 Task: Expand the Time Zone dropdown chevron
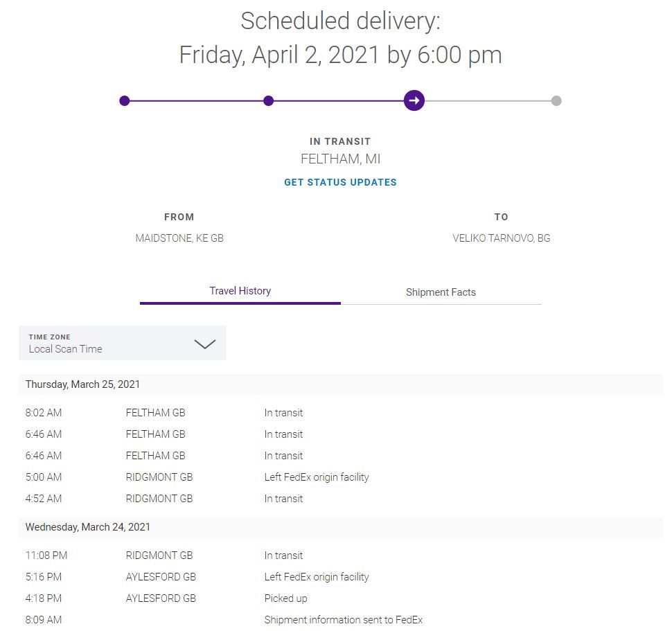coord(204,344)
